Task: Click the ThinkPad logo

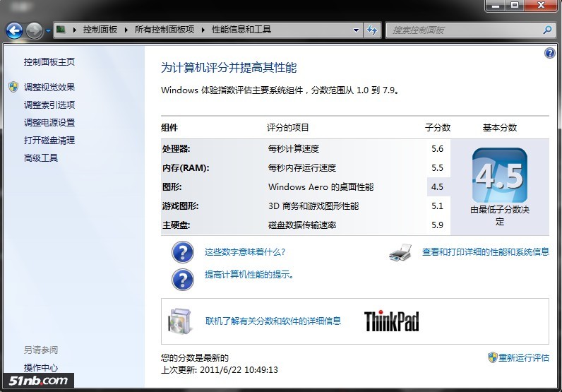Action: (x=391, y=321)
